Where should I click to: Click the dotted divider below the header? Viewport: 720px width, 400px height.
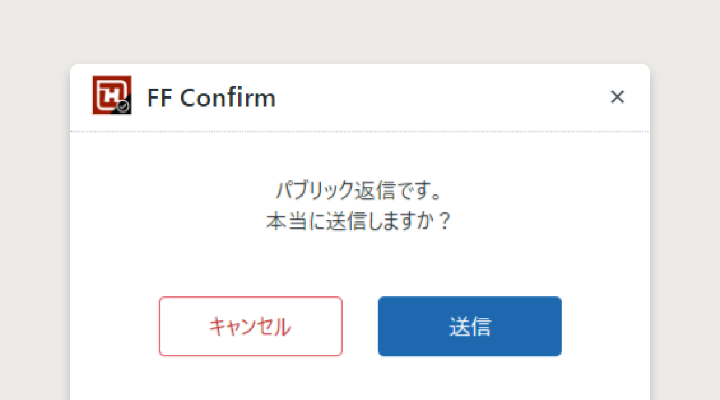[360, 132]
